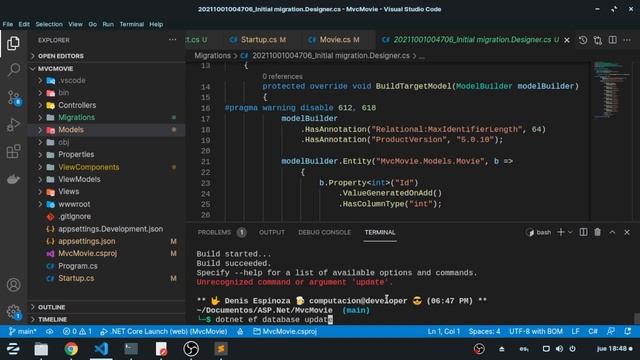
Task: Switch to the TERMINAL tab
Action: (380, 232)
